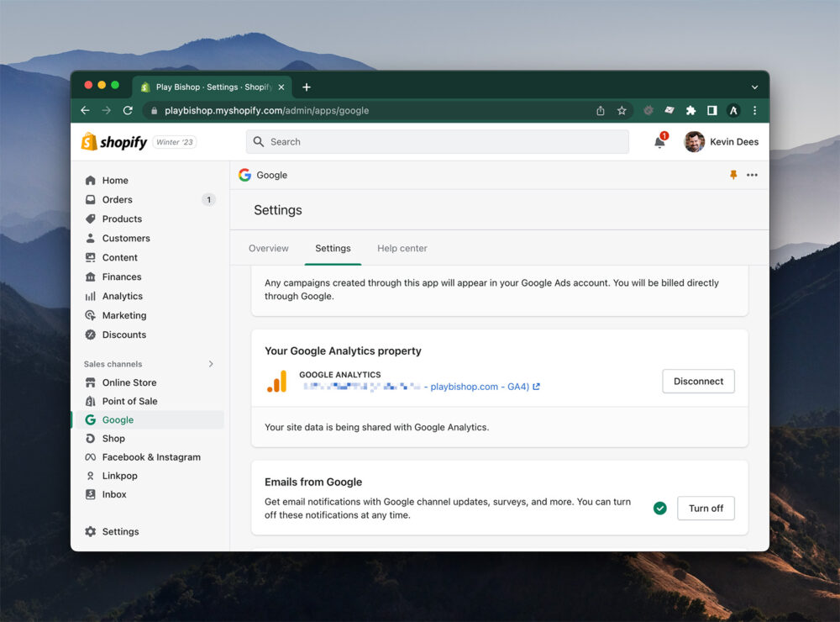Open the Kevin Dees account menu
This screenshot has height=622, width=840.
point(722,142)
